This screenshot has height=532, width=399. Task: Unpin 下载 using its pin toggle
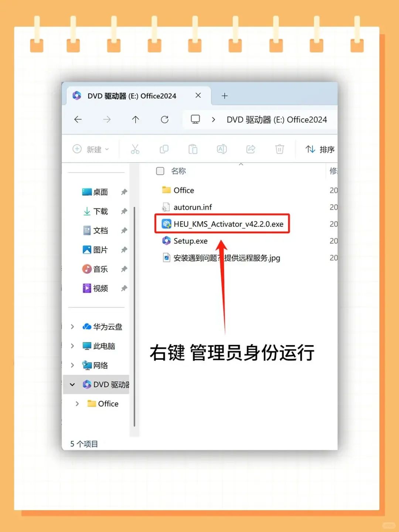[x=124, y=211]
